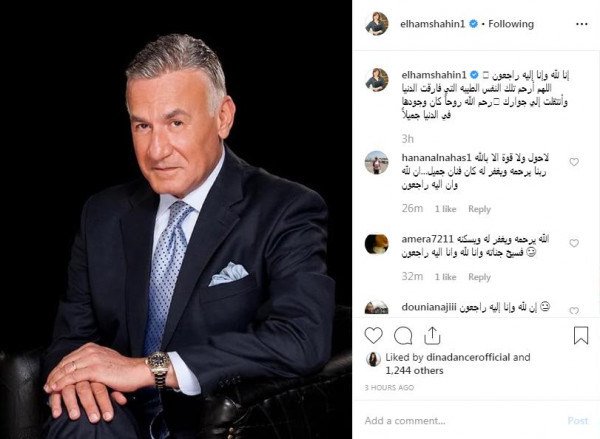View the 1 like on hananalnahas1's comment
The height and width of the screenshot is (439, 600).
445,209
